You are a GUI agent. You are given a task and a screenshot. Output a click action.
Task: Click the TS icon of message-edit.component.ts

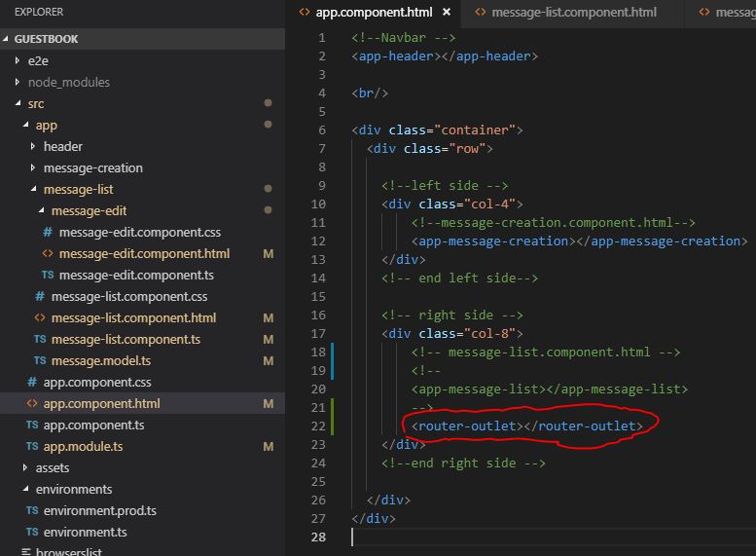pyautogui.click(x=48, y=276)
